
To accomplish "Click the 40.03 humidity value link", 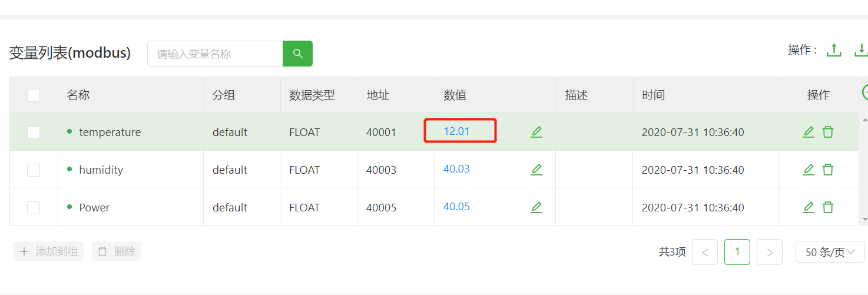I will click(x=456, y=169).
